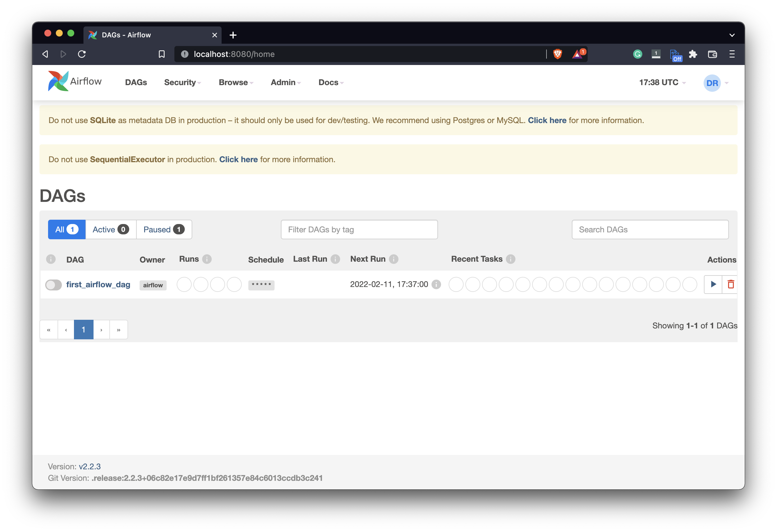Delete the first_airflow_dag via trash icon
The height and width of the screenshot is (532, 777).
[x=732, y=284]
